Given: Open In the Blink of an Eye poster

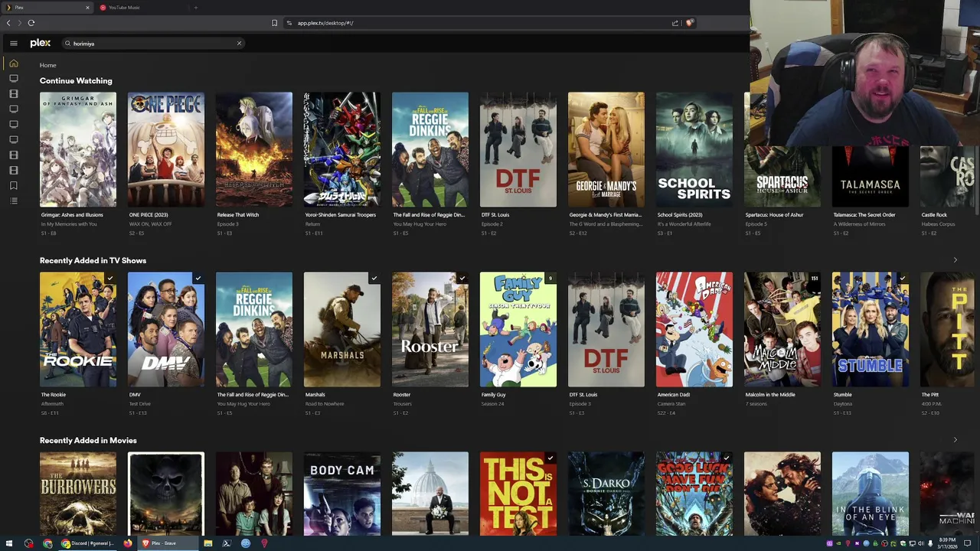Looking at the screenshot, I should [x=871, y=494].
